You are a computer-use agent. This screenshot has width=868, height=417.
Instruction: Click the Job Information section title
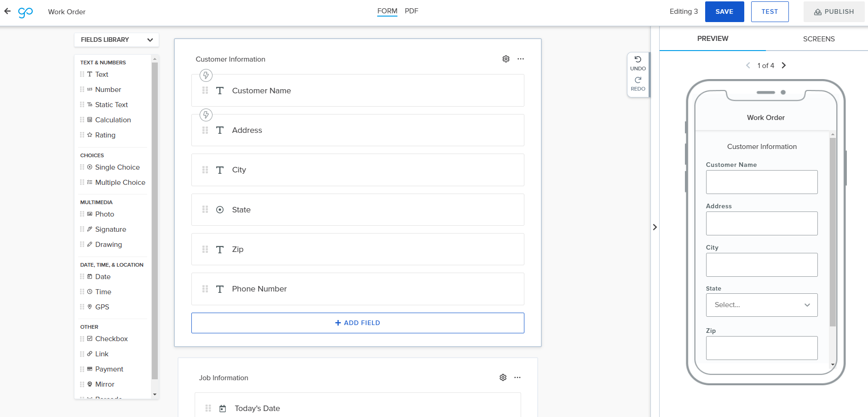tap(224, 378)
